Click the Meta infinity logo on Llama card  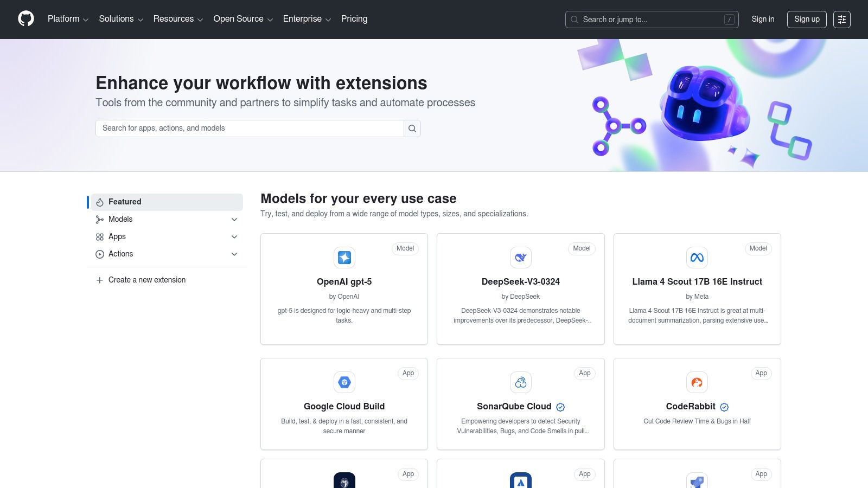(x=697, y=258)
